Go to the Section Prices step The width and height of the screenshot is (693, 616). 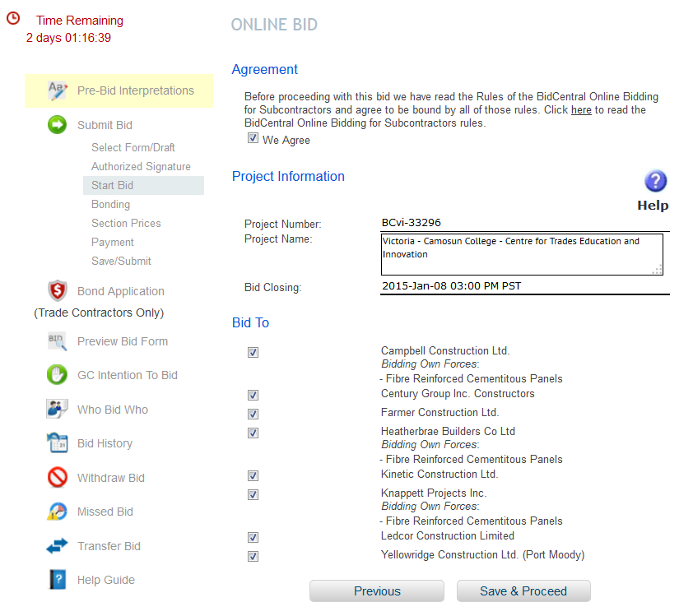coord(126,224)
